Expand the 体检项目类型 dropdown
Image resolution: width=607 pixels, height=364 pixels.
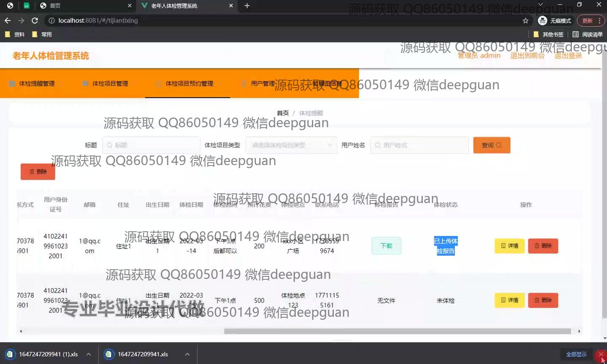[291, 145]
